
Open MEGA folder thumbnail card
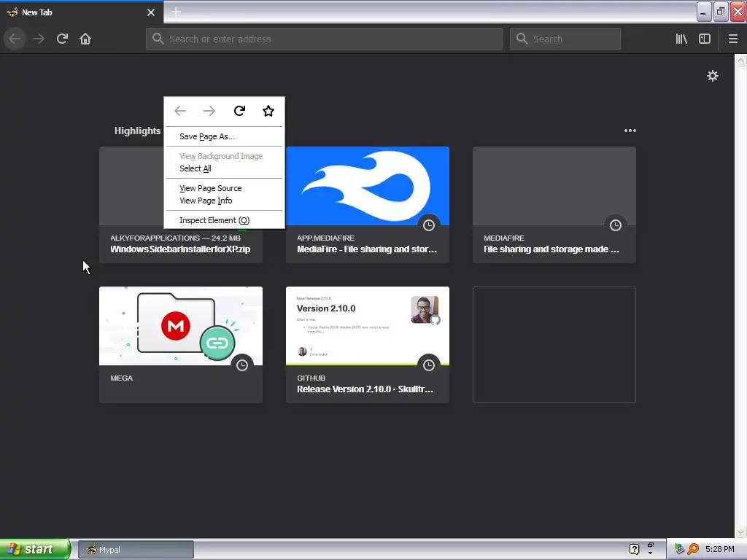181,326
